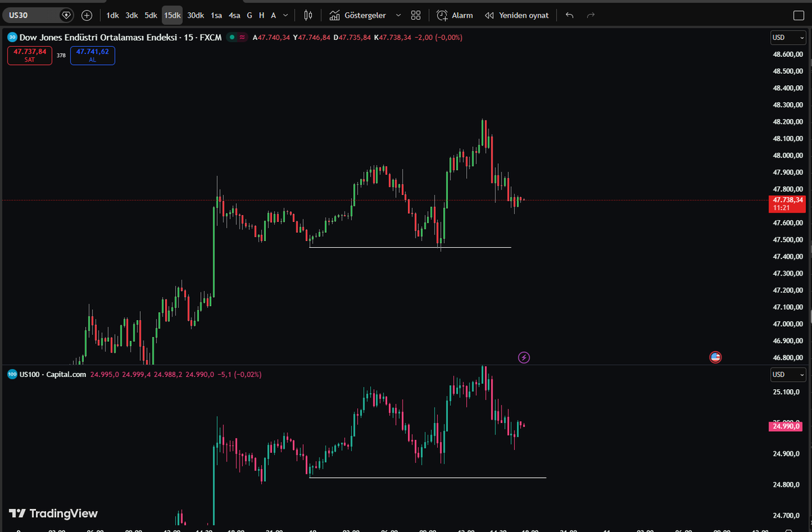Image resolution: width=812 pixels, height=532 pixels.
Task: Undo the last chart action
Action: tap(569, 15)
